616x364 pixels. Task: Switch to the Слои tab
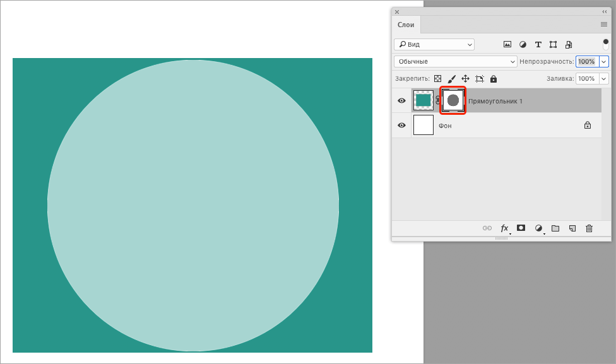(406, 25)
